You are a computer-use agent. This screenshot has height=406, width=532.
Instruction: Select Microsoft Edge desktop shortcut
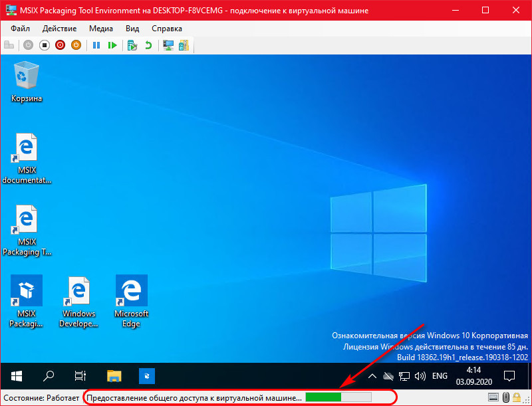click(131, 301)
